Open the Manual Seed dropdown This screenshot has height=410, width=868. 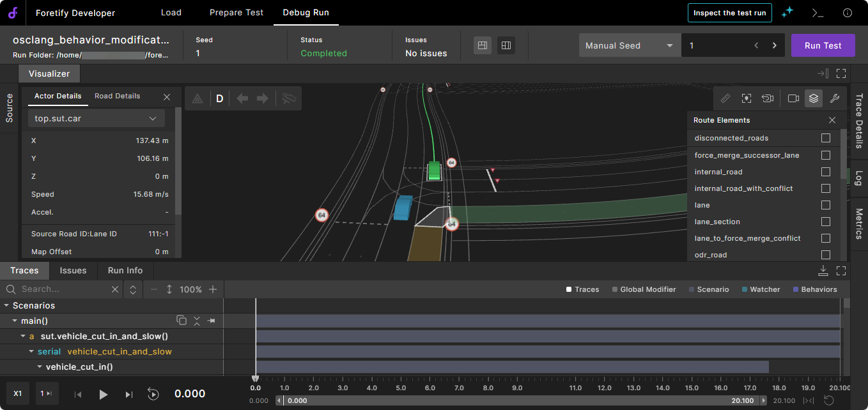630,45
